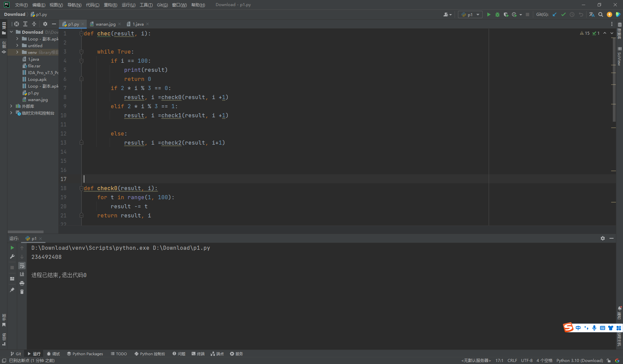
Task: Click Python 3.10 interpreter in status bar
Action: (579, 360)
